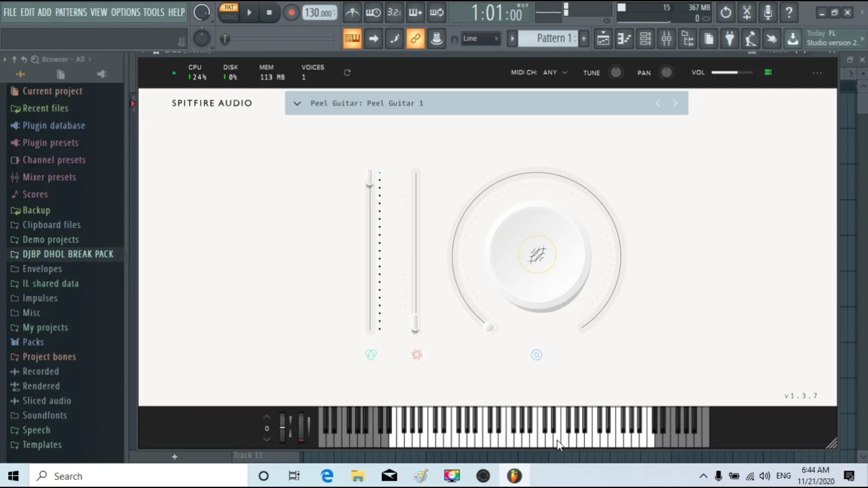Image resolution: width=868 pixels, height=488 pixels.
Task: Open the Peel Guitar preset dropdown
Action: click(297, 103)
